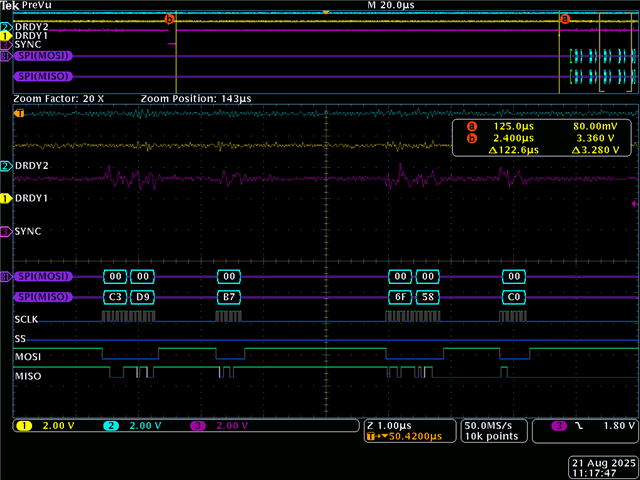Click the falling edge trigger slope icon
Image resolution: width=640 pixels, height=480 pixels.
[579, 426]
